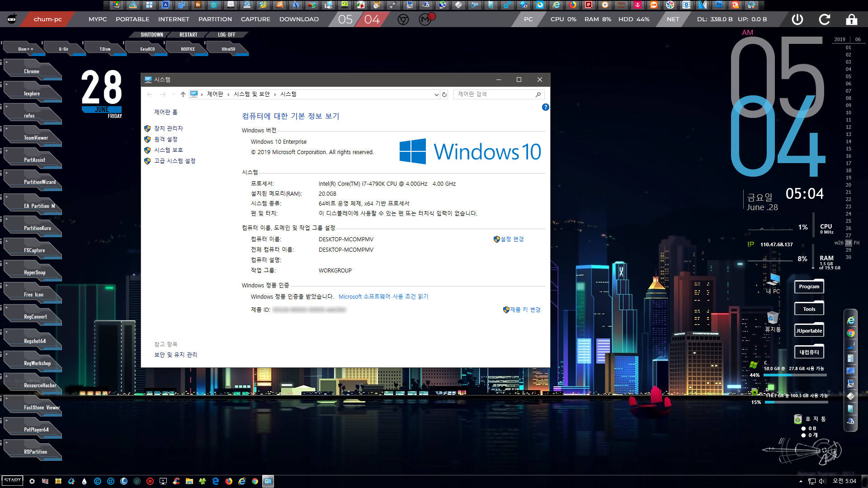Launch Firefox from the taskbar

pos(229,481)
